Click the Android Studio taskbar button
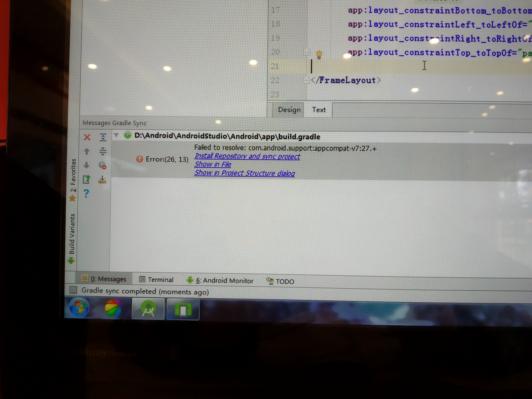 click(148, 309)
